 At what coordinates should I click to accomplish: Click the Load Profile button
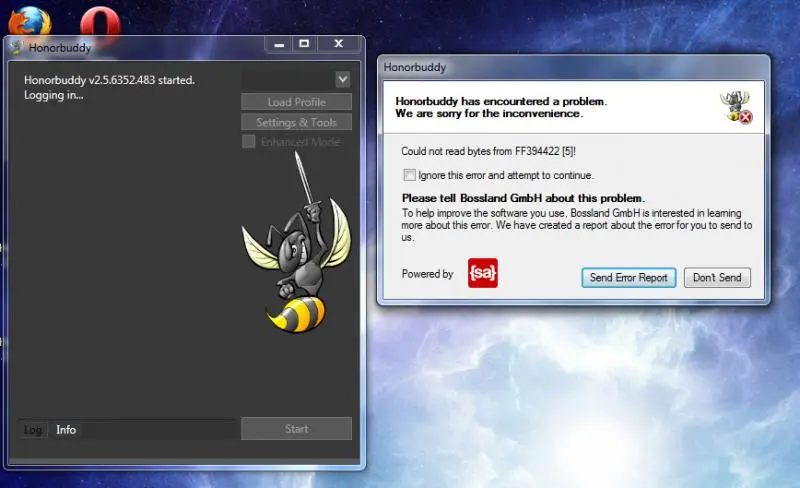click(296, 102)
